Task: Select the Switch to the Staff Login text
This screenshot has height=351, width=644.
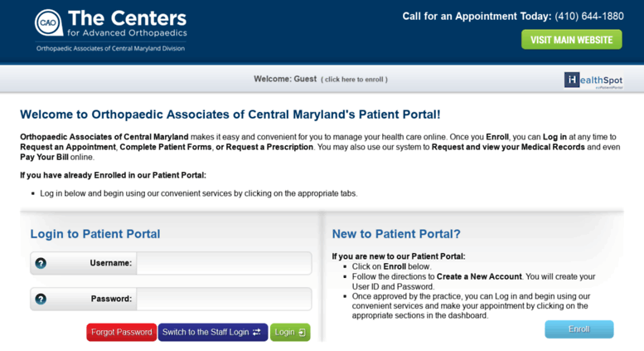Action: click(206, 332)
